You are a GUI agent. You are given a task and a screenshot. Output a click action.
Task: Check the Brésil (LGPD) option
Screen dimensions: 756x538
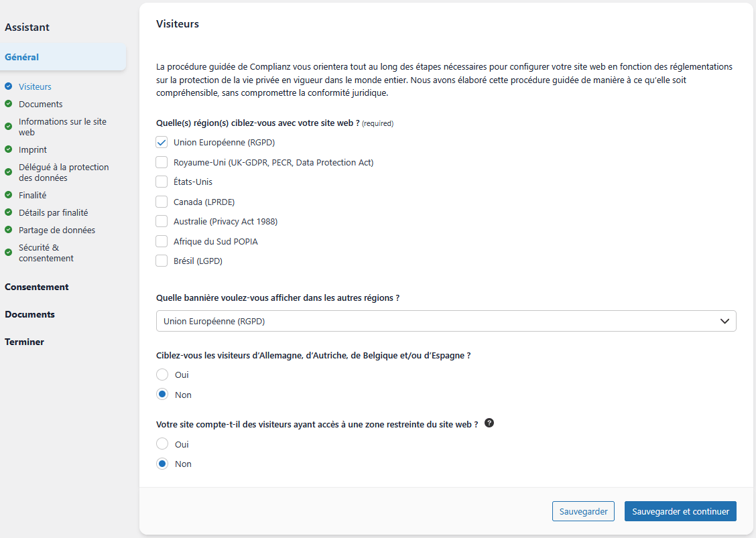pyautogui.click(x=161, y=261)
